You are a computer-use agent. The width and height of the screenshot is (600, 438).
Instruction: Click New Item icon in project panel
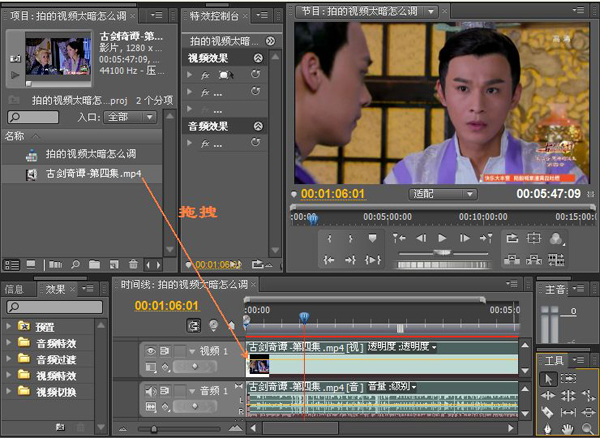[114, 264]
